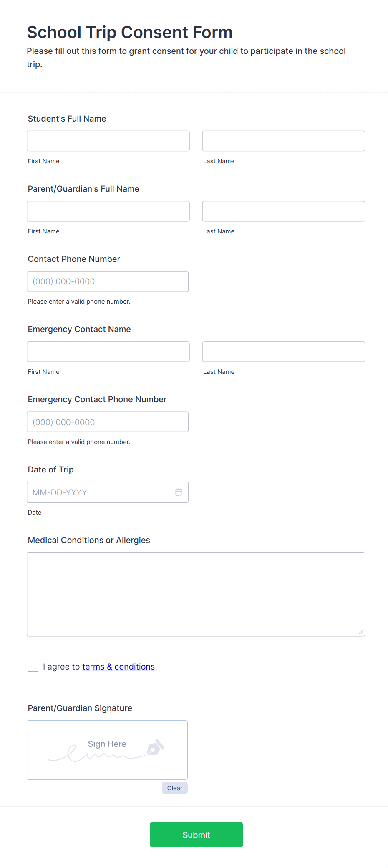Click the signature pen icon in Sign Here area

[x=156, y=746]
